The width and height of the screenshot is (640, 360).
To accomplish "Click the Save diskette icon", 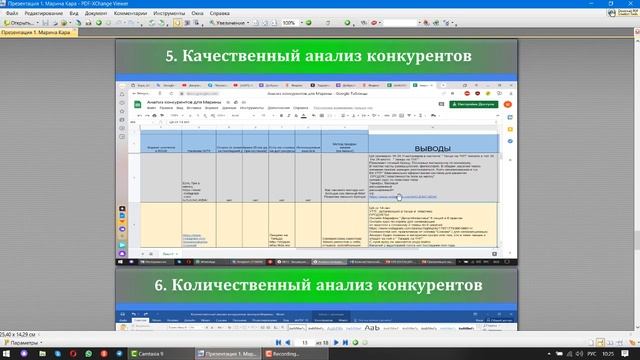I will click(x=45, y=23).
